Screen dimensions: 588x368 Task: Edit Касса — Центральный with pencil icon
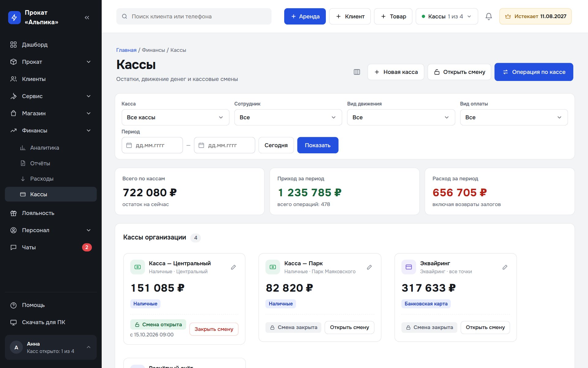click(x=233, y=267)
